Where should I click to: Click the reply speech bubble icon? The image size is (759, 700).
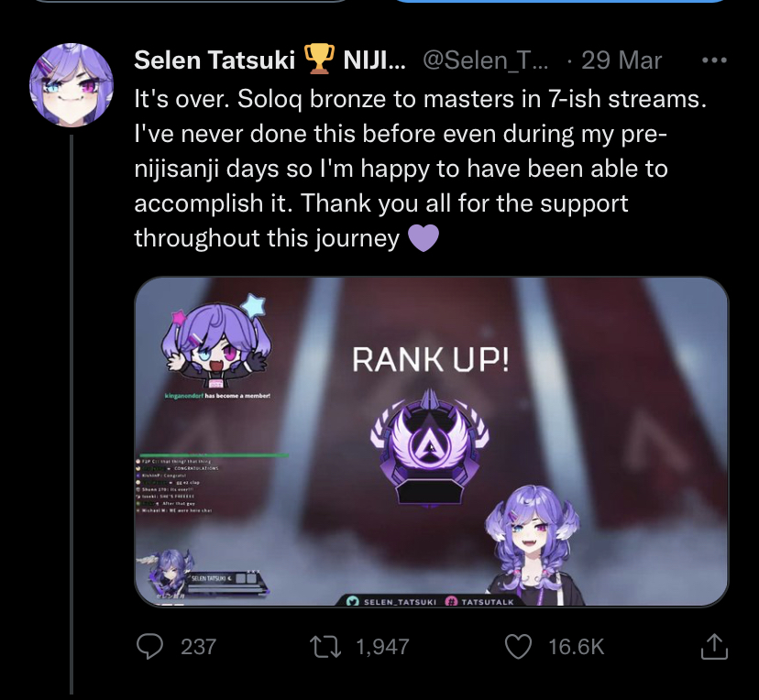tap(149, 647)
